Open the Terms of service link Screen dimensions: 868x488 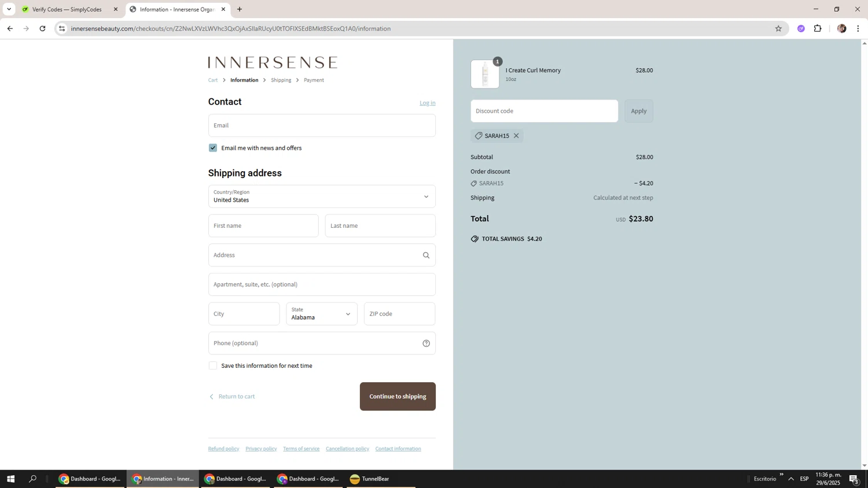pyautogui.click(x=301, y=449)
